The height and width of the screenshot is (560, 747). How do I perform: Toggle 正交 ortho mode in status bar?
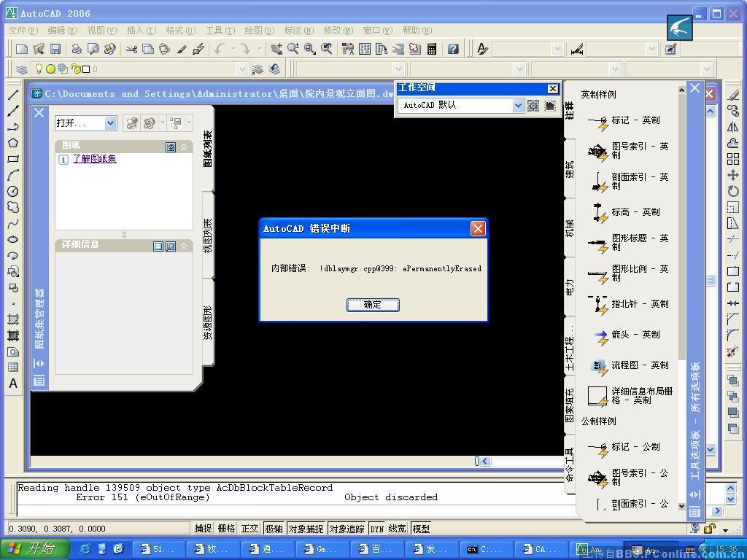click(249, 529)
